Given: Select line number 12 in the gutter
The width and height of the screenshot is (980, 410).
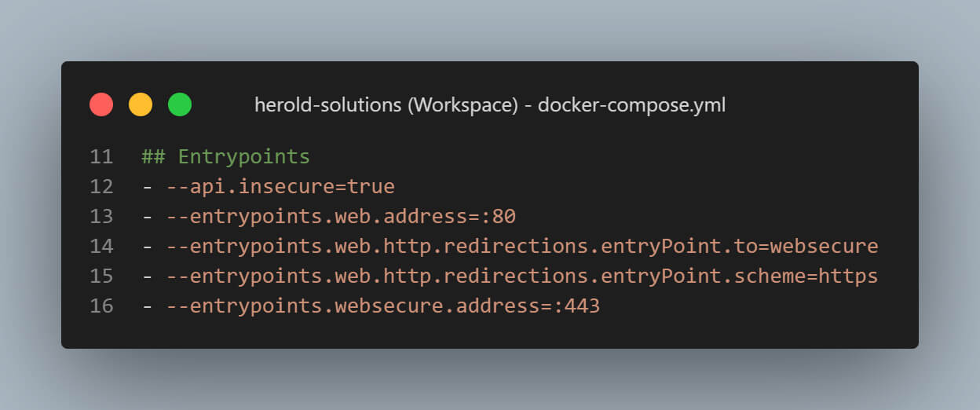Looking at the screenshot, I should pos(101,186).
